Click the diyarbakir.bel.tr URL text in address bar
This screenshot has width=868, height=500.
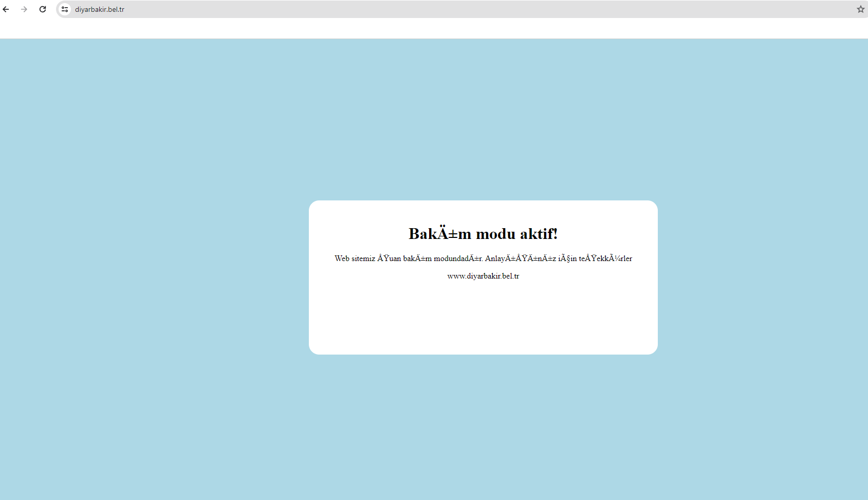100,9
